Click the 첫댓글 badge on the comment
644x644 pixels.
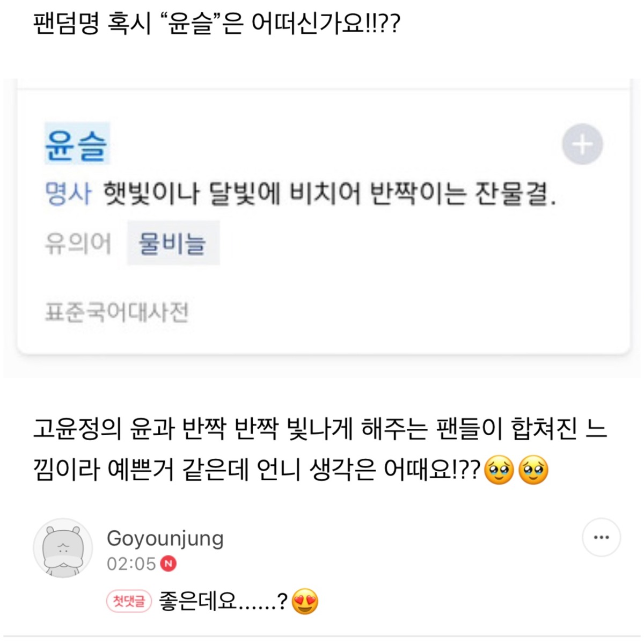coord(129,601)
